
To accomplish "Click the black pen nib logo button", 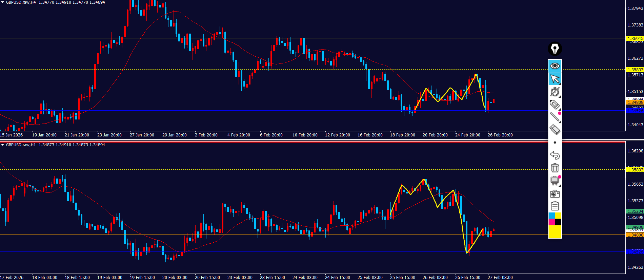I will 555,49.
